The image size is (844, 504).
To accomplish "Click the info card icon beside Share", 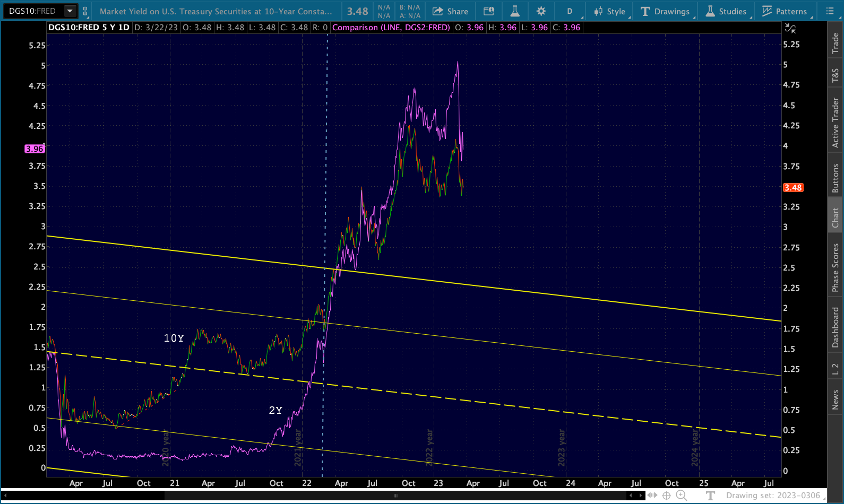I will pyautogui.click(x=489, y=11).
